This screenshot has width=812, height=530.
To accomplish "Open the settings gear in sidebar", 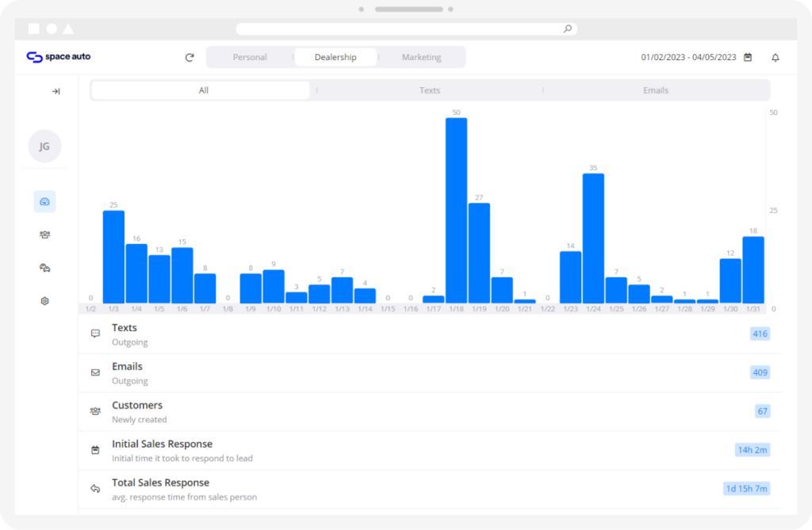I will pos(45,301).
